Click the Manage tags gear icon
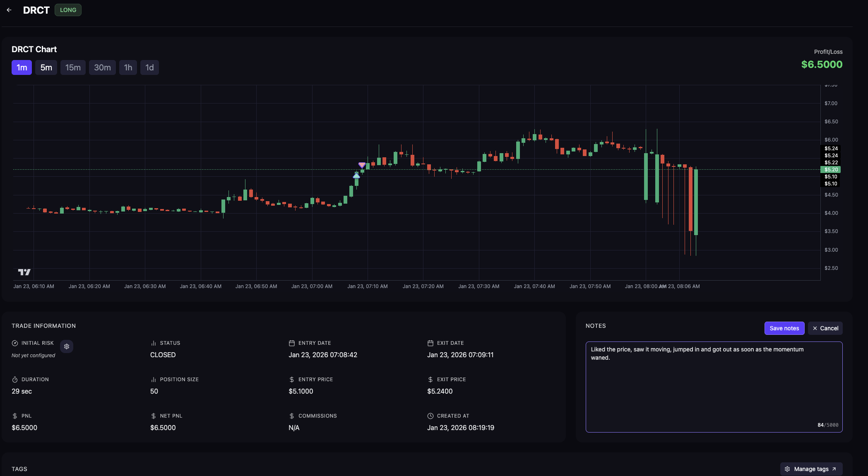The image size is (868, 476). coord(787,469)
